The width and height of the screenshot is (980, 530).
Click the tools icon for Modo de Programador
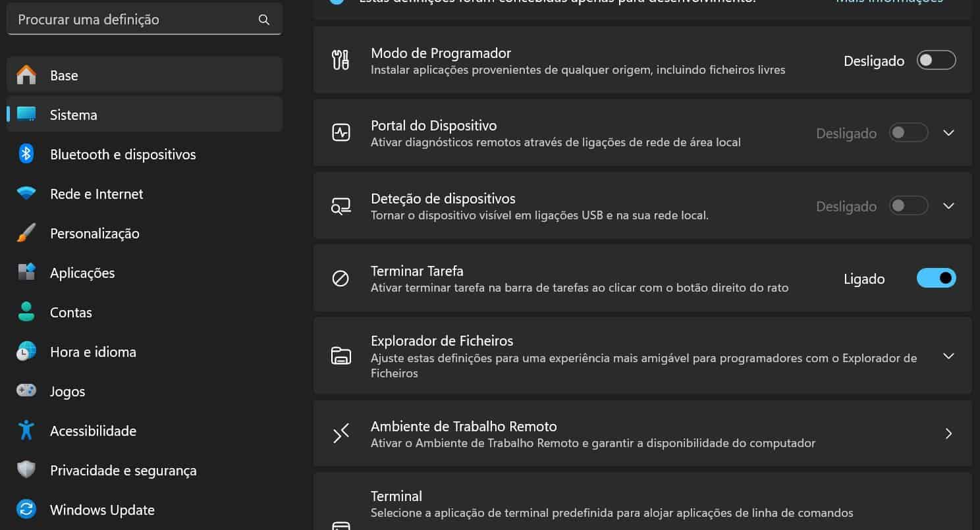[340, 60]
